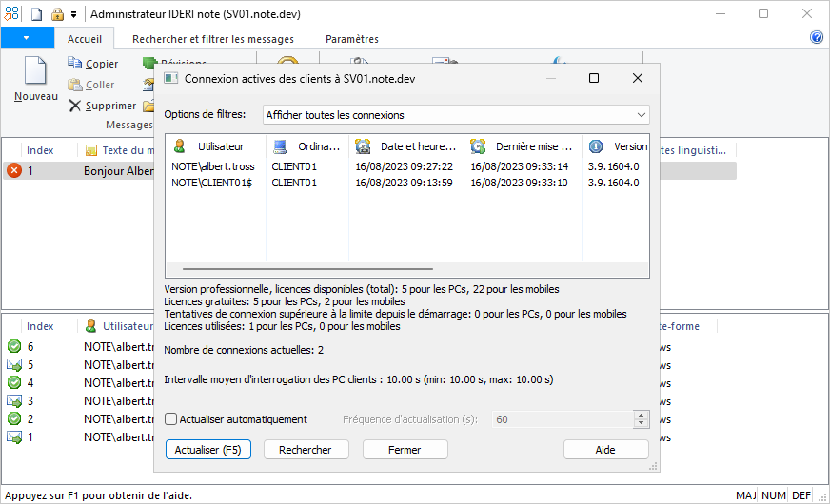Open the Paramètres ribbon tab
Viewport: 830px width, 504px height.
pos(352,39)
